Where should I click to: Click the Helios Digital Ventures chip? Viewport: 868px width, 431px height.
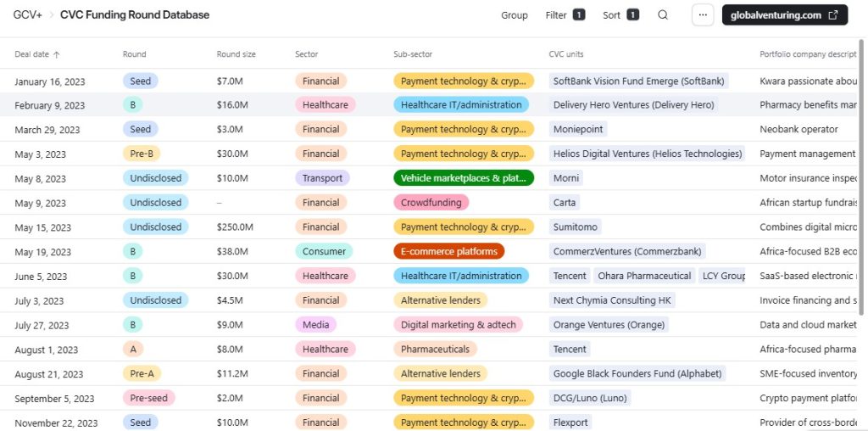click(x=647, y=154)
